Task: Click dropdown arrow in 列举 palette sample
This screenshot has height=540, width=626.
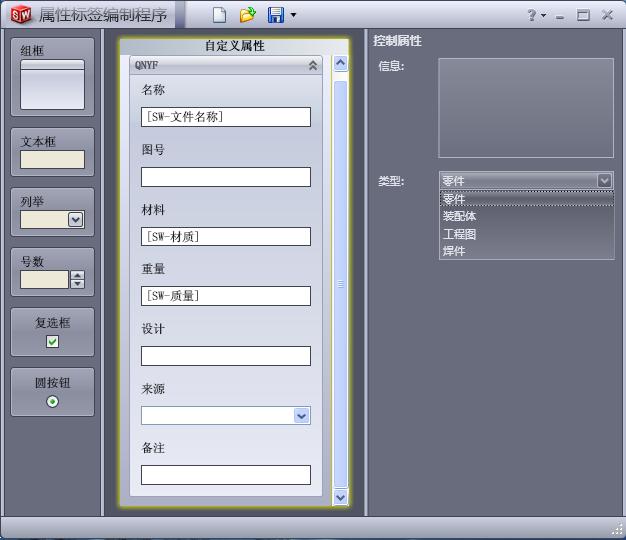Action: pyautogui.click(x=75, y=220)
